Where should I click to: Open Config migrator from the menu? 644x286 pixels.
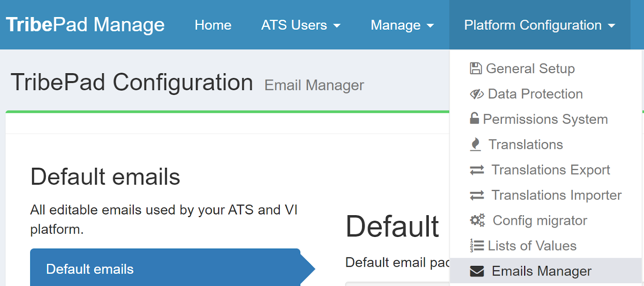(x=546, y=220)
